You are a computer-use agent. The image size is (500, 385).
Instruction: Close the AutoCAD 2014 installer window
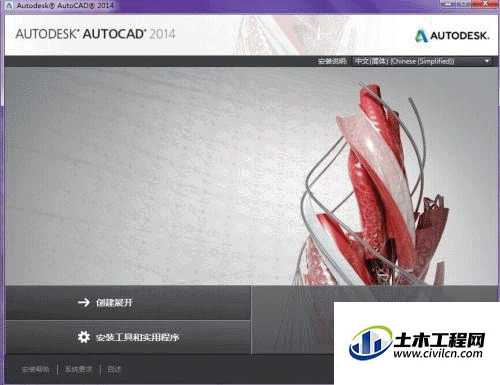485,4
